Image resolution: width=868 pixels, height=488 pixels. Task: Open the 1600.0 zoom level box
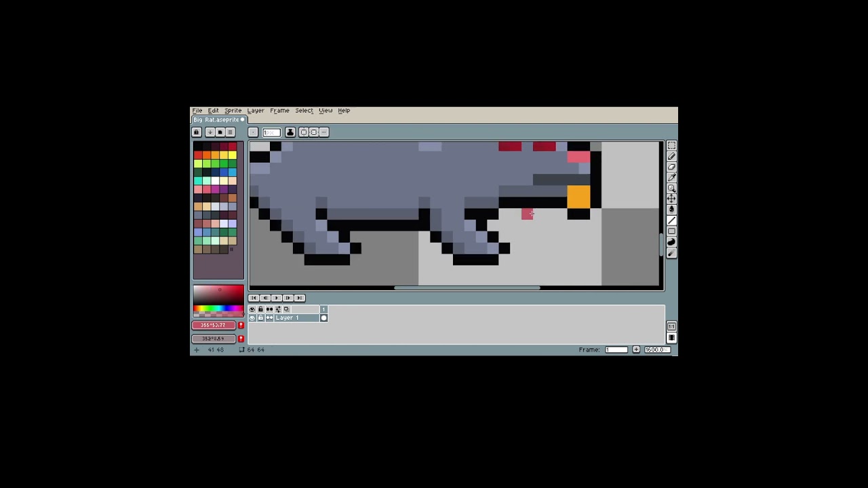click(x=658, y=350)
